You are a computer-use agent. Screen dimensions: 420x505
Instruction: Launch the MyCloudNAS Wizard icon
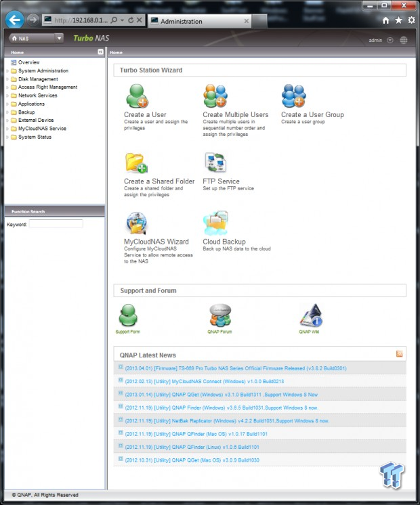[x=137, y=223]
